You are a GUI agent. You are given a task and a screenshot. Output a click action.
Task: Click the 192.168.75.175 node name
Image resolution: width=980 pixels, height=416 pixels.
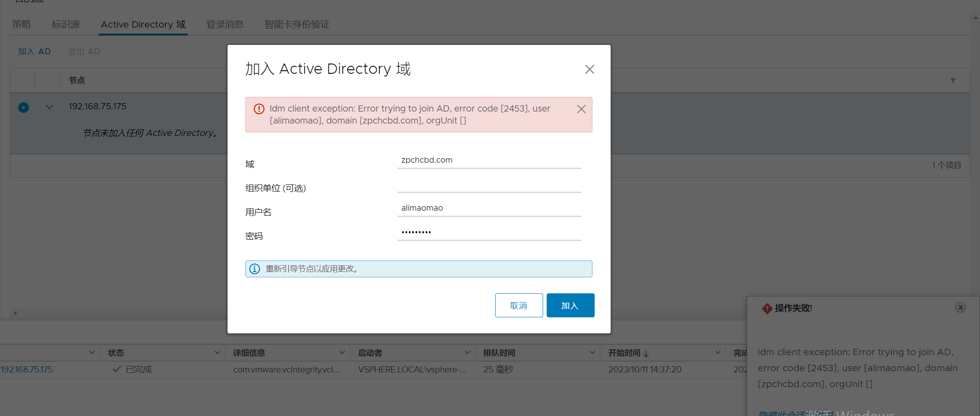pyautogui.click(x=97, y=106)
